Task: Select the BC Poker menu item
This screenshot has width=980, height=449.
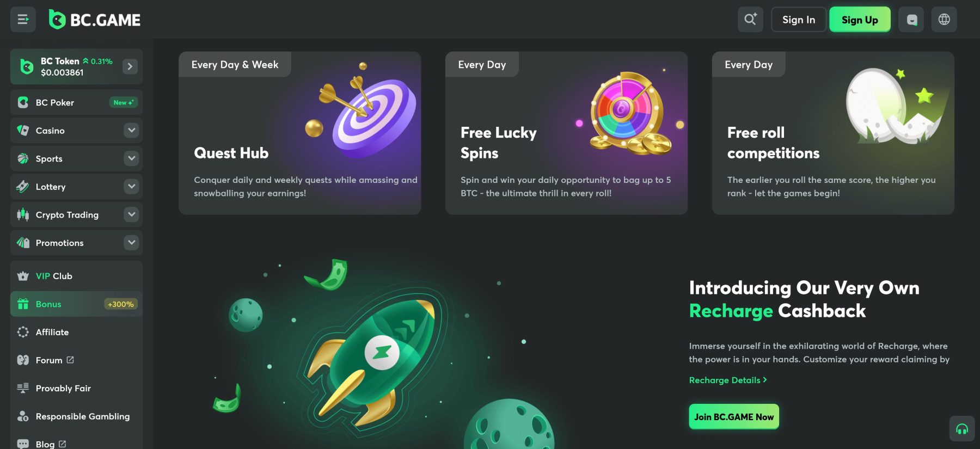Action: [x=76, y=102]
